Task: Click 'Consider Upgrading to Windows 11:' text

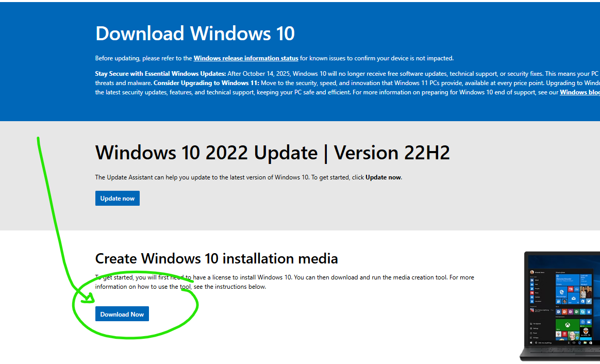Action: click(206, 83)
